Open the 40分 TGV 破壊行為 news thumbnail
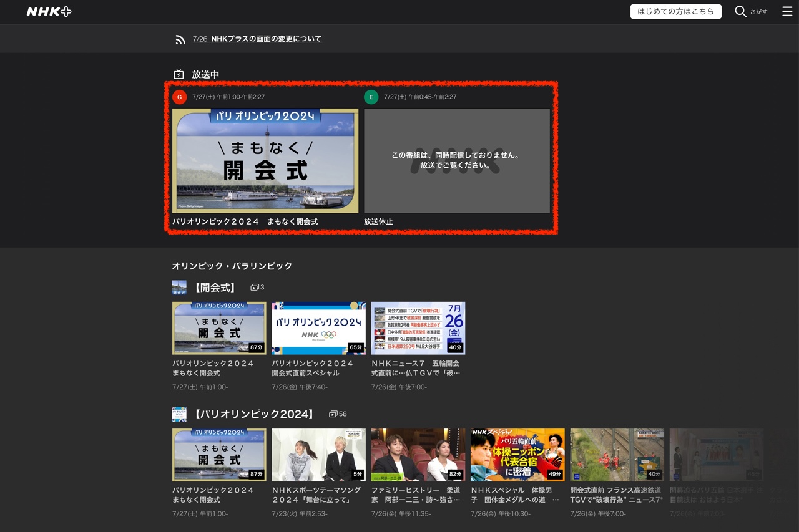 tap(617, 455)
